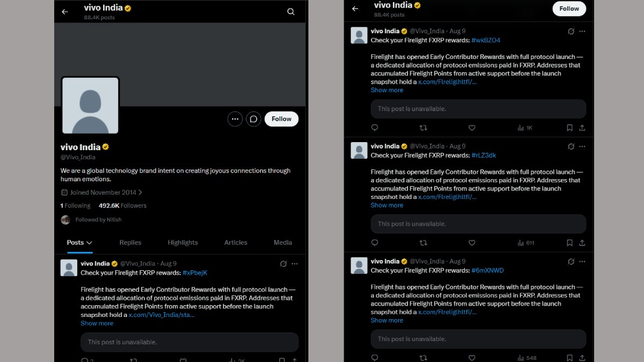Image resolution: width=644 pixels, height=362 pixels.
Task: Open hashtag #rLZ3dk link
Action: 484,156
